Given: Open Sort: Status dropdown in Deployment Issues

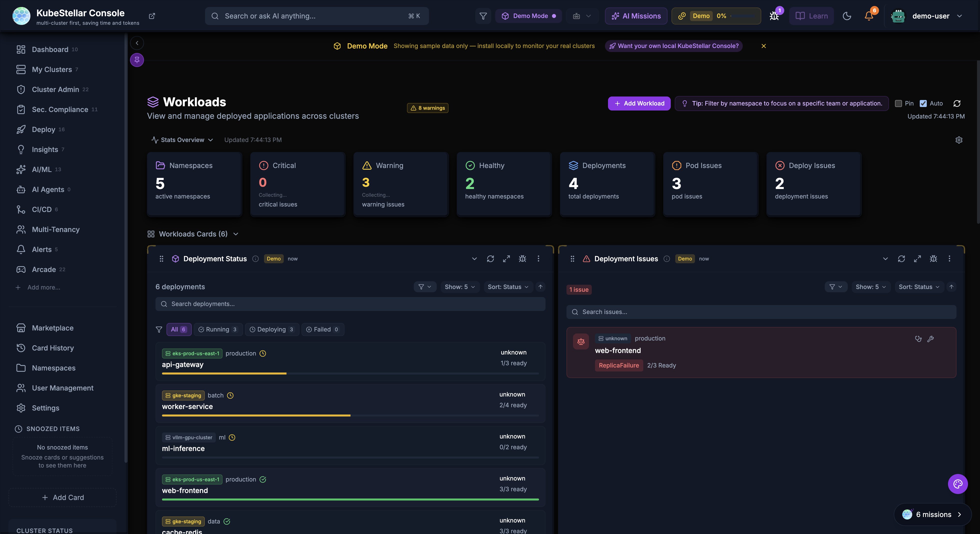Looking at the screenshot, I should pos(919,287).
